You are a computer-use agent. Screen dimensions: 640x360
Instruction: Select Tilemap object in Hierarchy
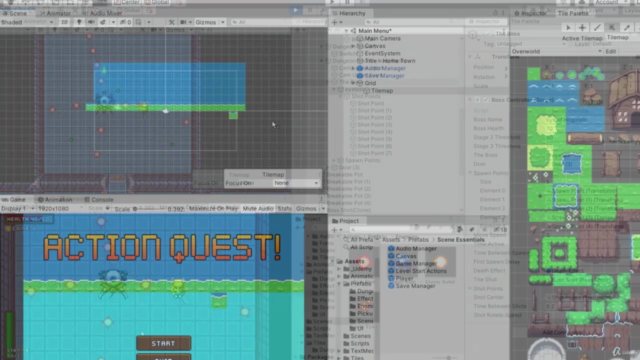click(382, 91)
